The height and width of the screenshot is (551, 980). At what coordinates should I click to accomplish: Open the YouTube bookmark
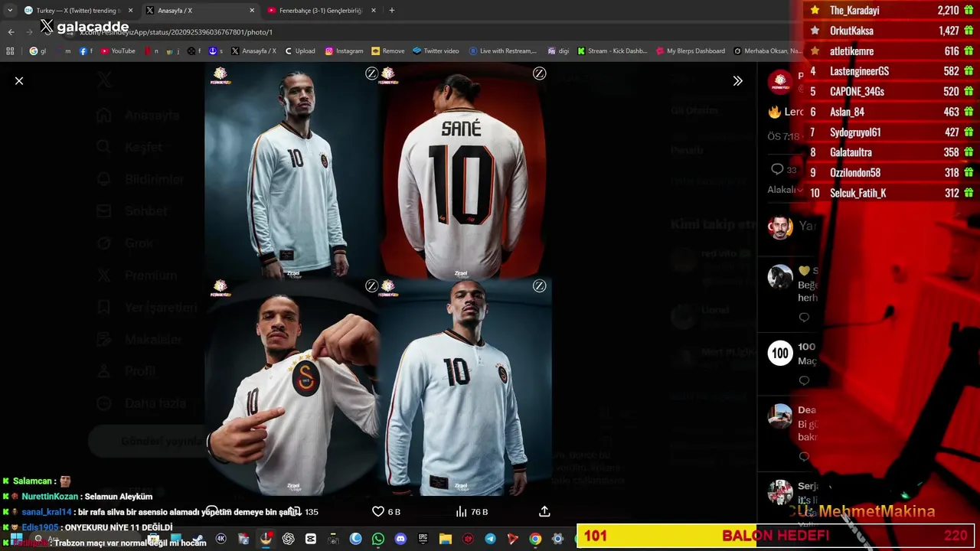118,51
